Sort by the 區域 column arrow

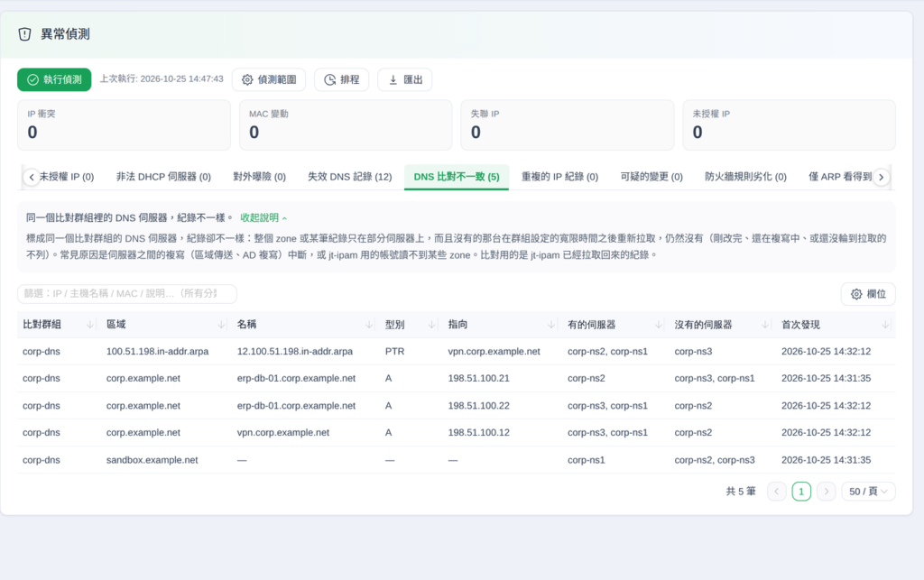point(222,325)
